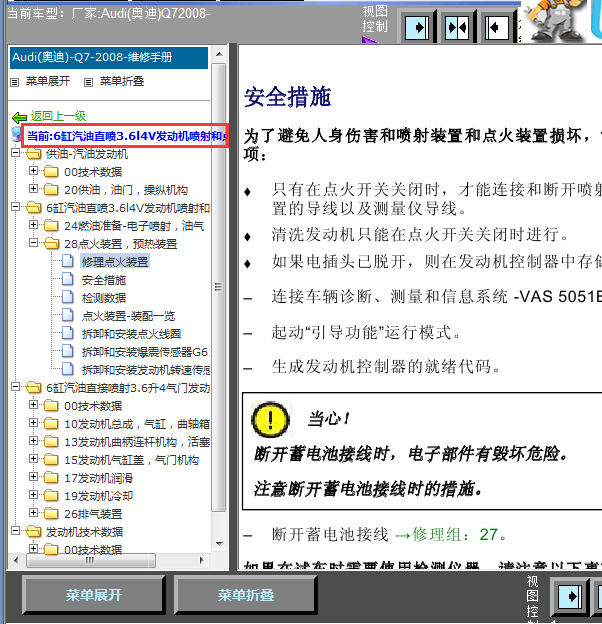Expand the 24燃油准备-电子喷射 node
This screenshot has height=624, width=602.
pyautogui.click(x=33, y=225)
